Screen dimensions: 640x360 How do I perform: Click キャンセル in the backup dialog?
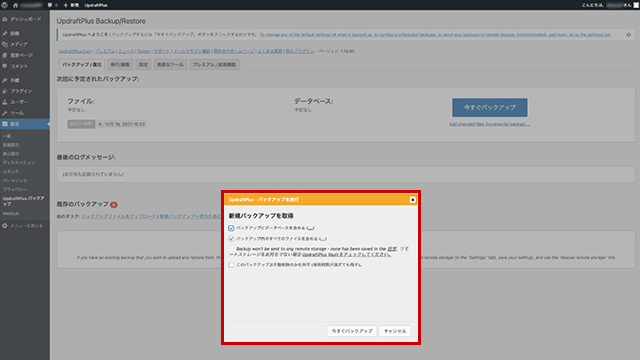395,331
